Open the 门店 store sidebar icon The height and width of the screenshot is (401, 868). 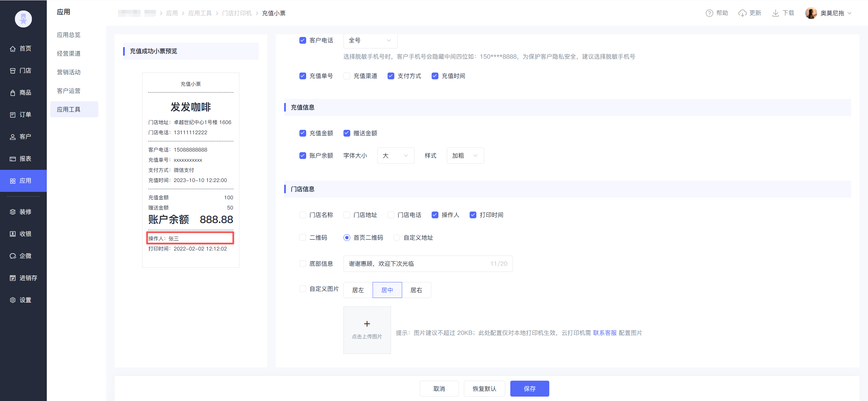click(13, 71)
